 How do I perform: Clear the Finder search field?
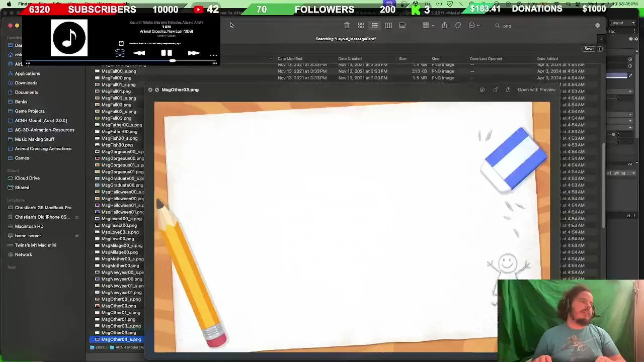click(597, 26)
